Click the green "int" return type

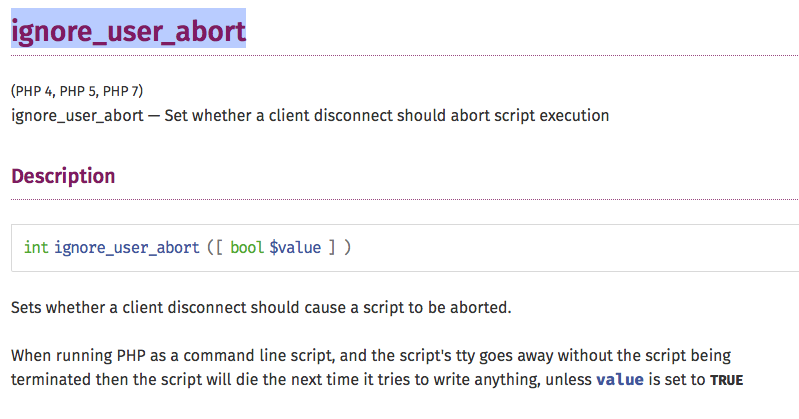coord(36,247)
